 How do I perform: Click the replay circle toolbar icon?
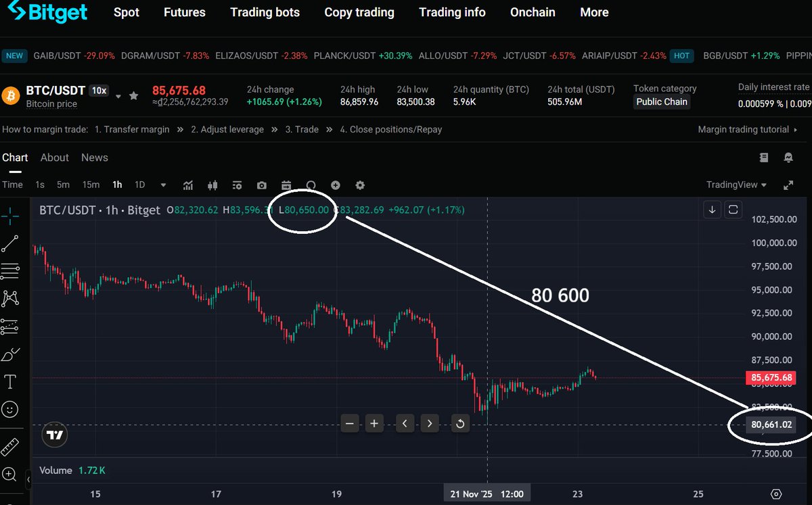pos(311,185)
